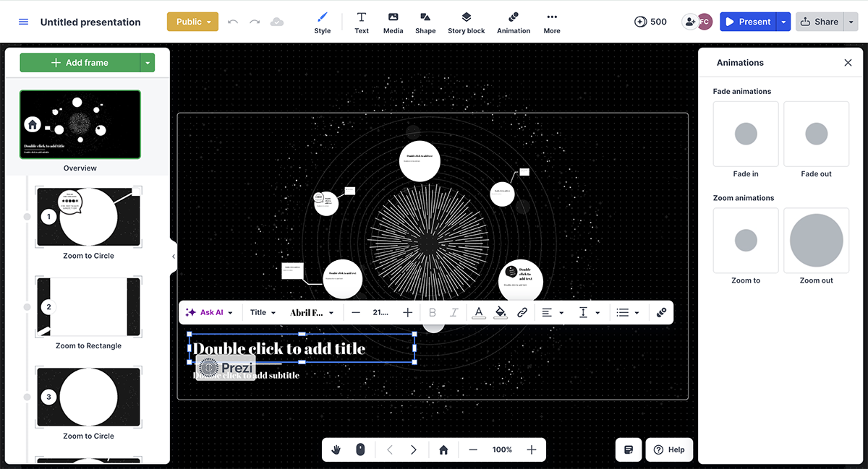Select the title text box on canvas

point(302,348)
